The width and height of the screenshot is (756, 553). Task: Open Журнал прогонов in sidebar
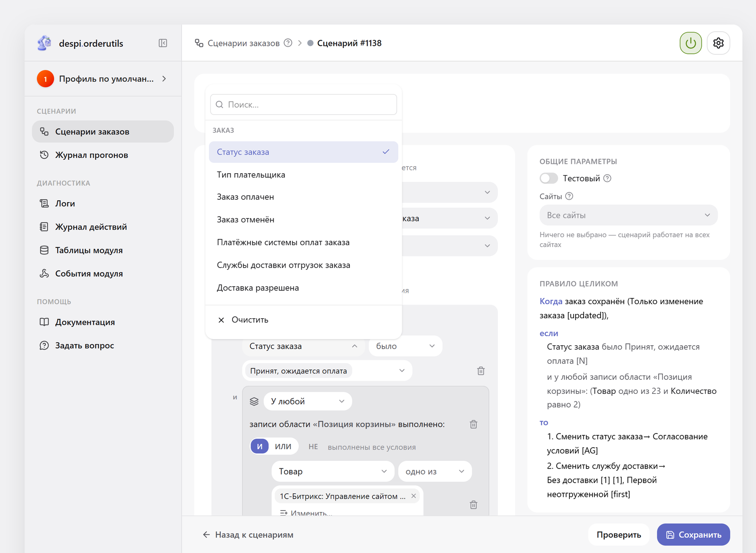tap(103, 155)
